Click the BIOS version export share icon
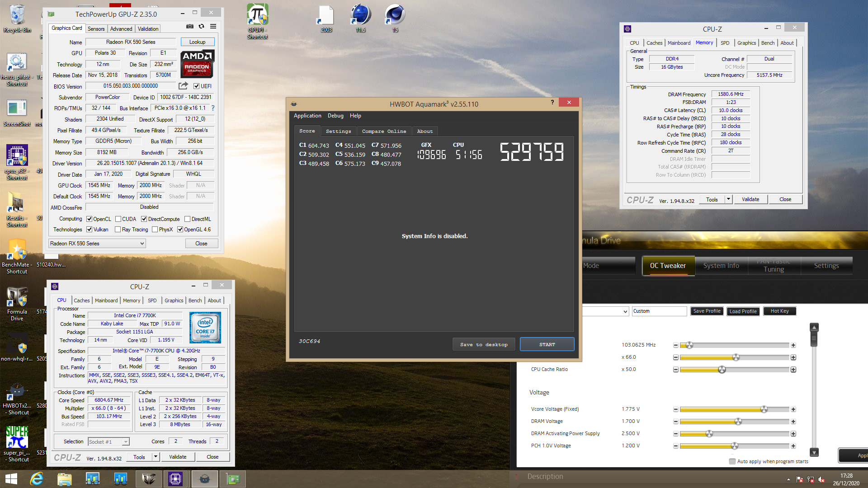Viewport: 868px width, 488px height. 183,86
